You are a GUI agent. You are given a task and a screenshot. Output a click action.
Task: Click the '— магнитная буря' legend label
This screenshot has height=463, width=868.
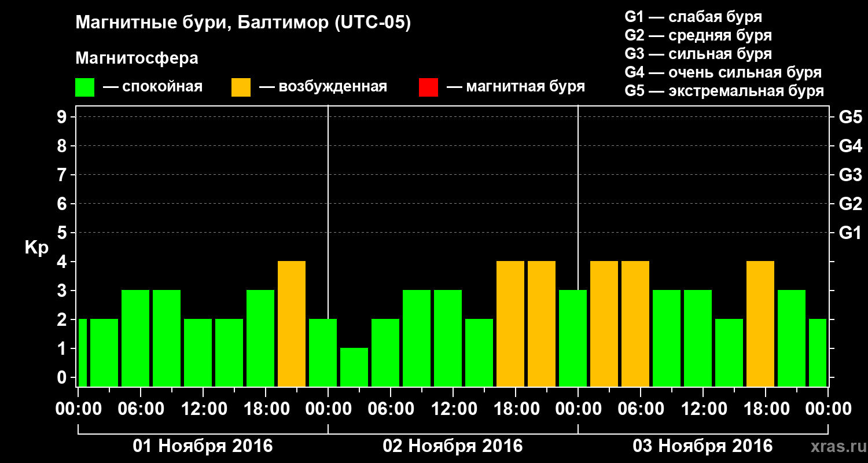(x=516, y=87)
